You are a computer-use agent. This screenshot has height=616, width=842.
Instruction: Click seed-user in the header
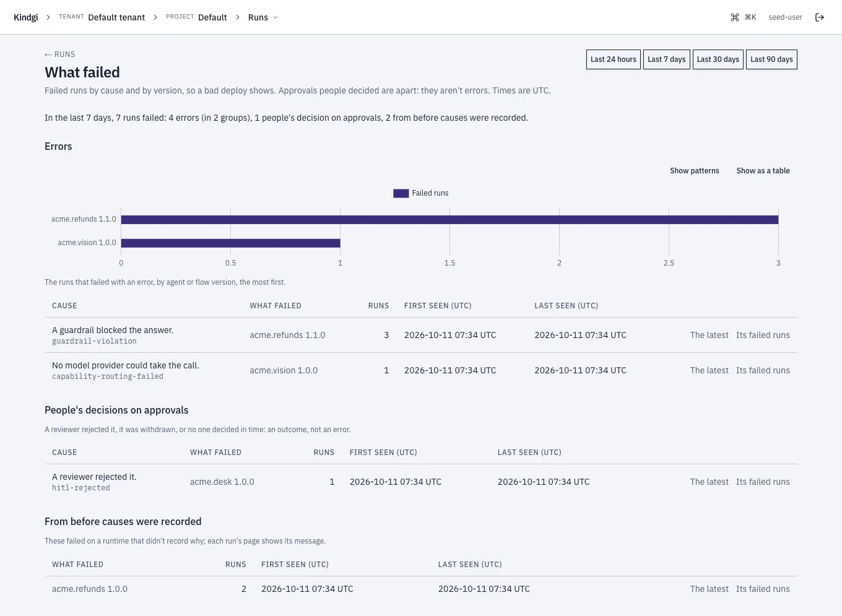click(x=785, y=17)
